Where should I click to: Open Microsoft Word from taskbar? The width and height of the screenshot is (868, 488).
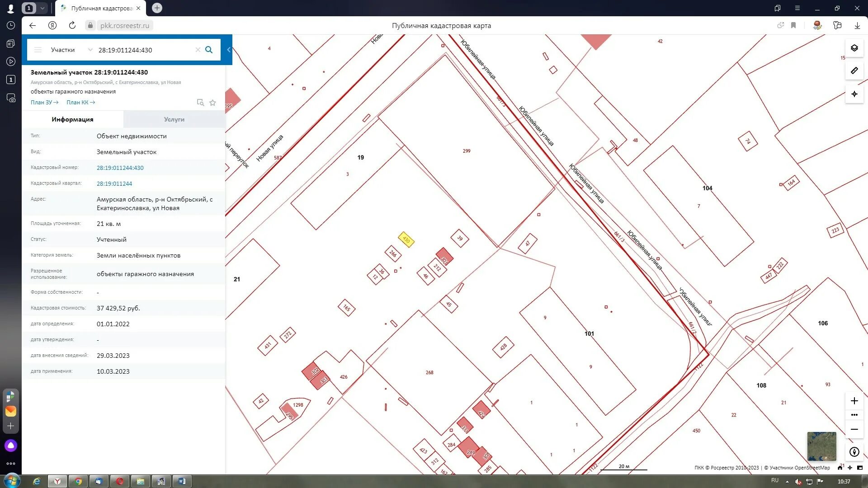(182, 481)
